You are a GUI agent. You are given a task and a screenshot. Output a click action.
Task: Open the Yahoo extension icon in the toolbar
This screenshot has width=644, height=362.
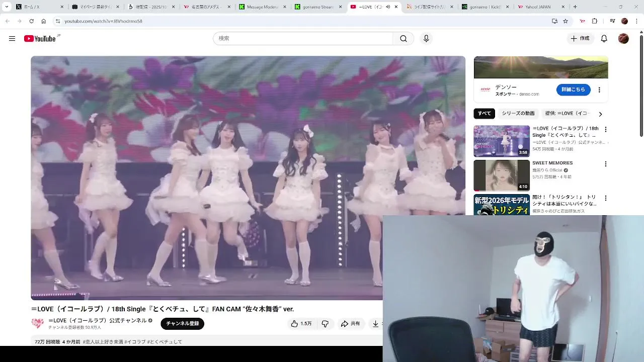pos(583,21)
